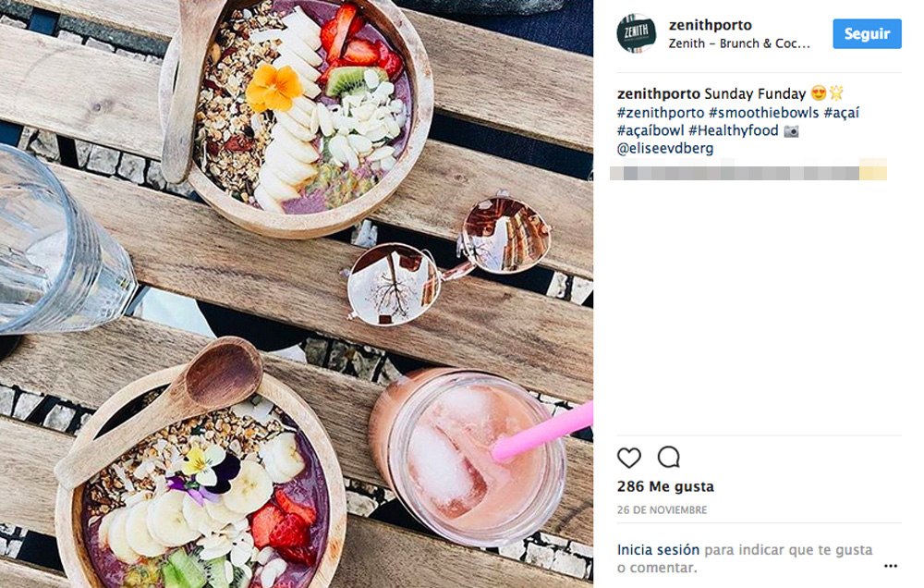The width and height of the screenshot is (924, 588).
Task: Visit the @eliseevdberg mentioned profile
Action: click(x=665, y=148)
